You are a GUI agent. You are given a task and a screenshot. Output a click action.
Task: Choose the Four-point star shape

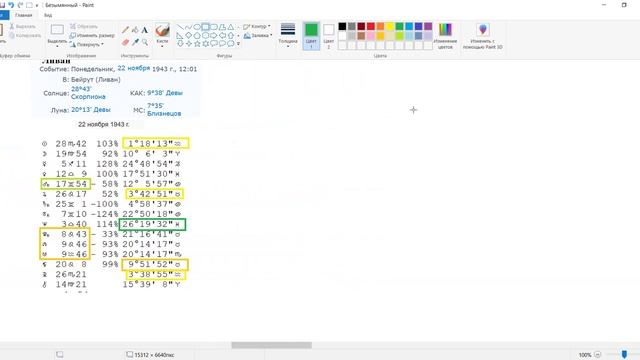(x=188, y=44)
